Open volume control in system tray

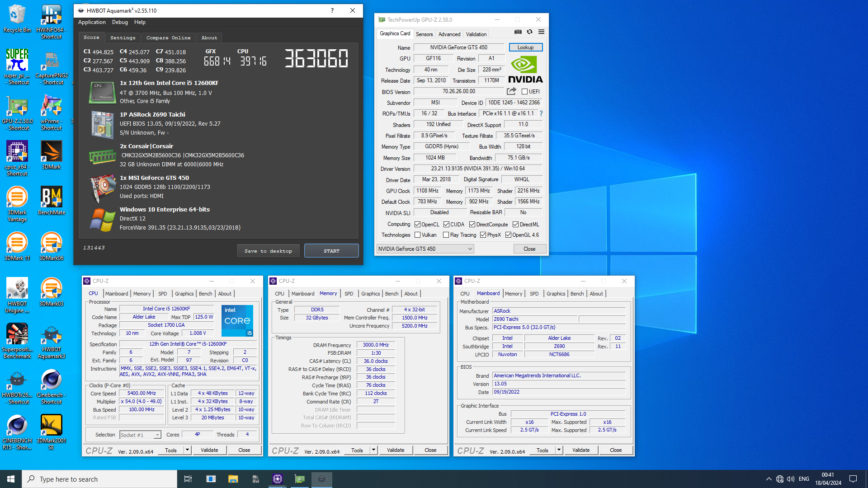tap(791, 479)
